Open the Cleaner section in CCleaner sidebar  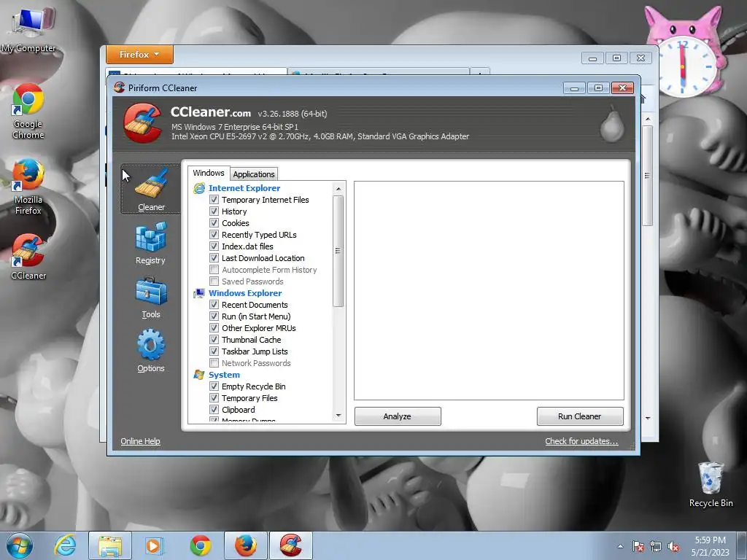point(151,189)
